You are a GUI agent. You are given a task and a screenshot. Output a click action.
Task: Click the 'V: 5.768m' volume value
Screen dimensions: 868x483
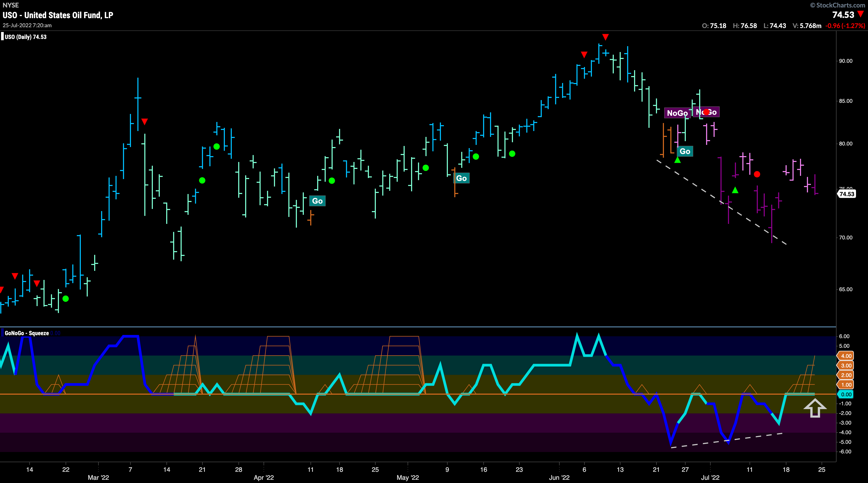click(x=807, y=26)
